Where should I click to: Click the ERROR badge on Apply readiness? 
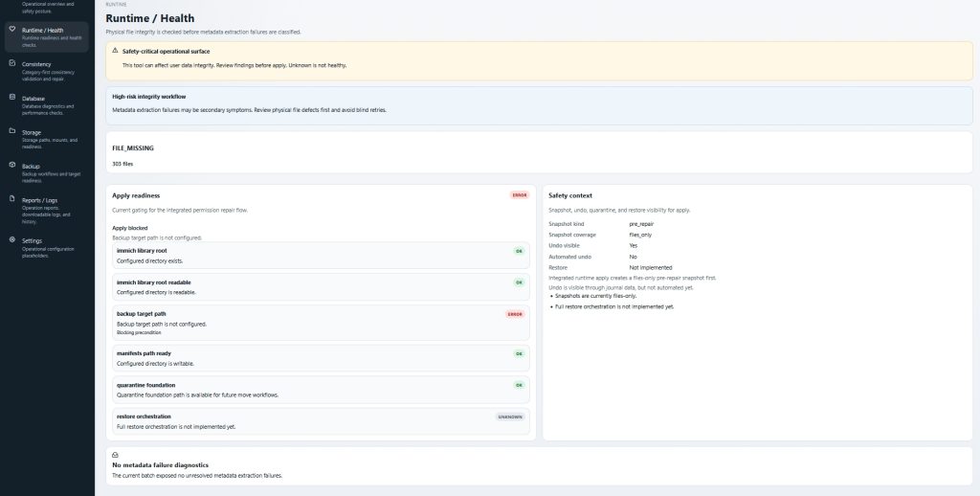[519, 194]
